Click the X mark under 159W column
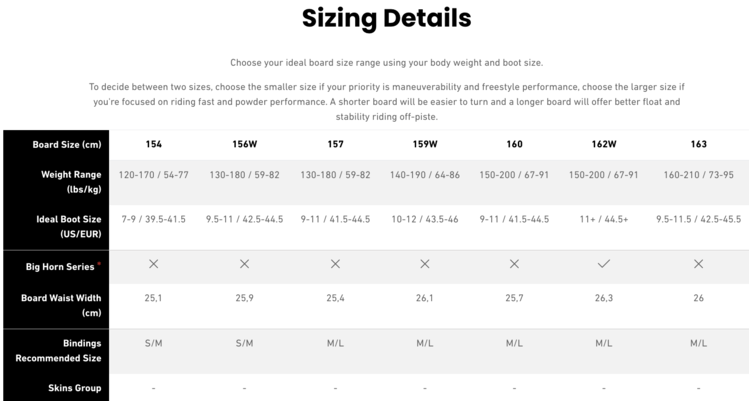This screenshot has width=749, height=401. pyautogui.click(x=425, y=264)
